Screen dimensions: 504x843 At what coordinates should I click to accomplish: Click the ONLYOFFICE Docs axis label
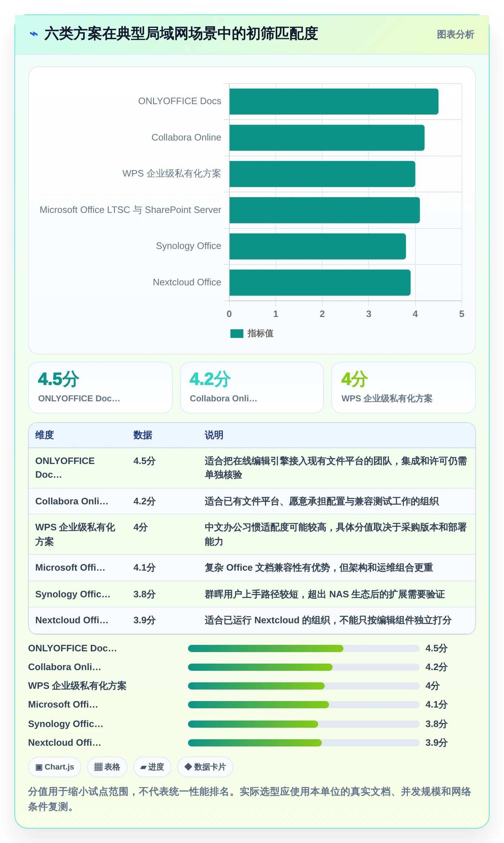coord(180,101)
